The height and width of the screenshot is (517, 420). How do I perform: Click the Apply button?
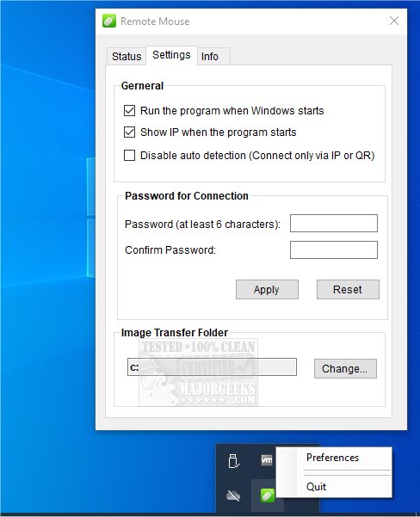pyautogui.click(x=267, y=290)
